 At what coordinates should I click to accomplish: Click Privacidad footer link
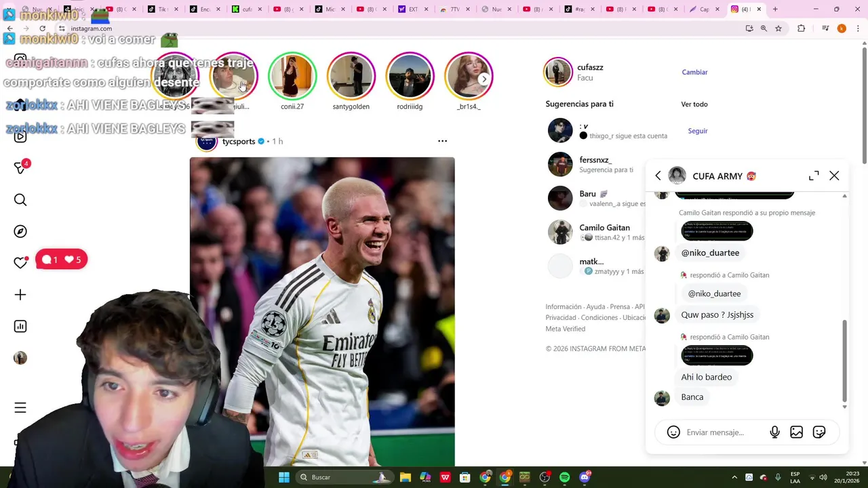coord(561,318)
